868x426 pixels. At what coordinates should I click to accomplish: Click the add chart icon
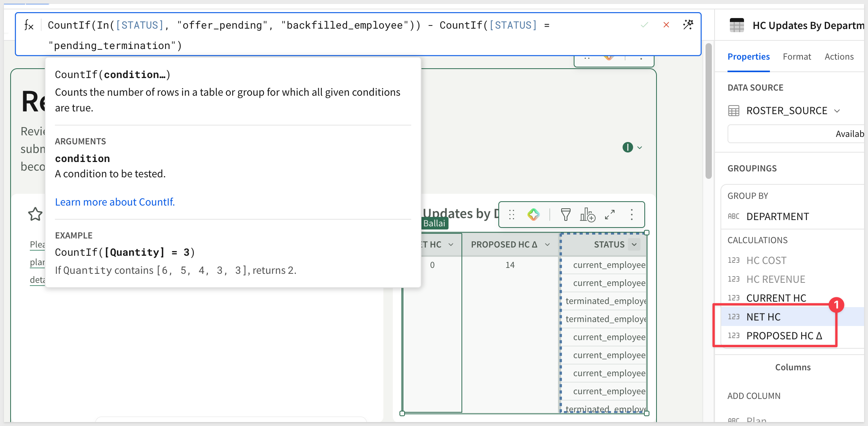(x=587, y=215)
